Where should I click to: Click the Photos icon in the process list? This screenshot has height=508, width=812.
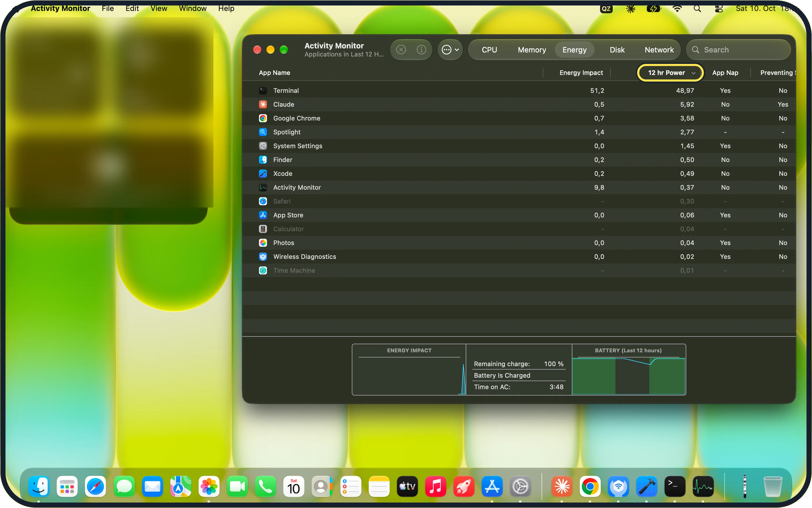point(263,242)
